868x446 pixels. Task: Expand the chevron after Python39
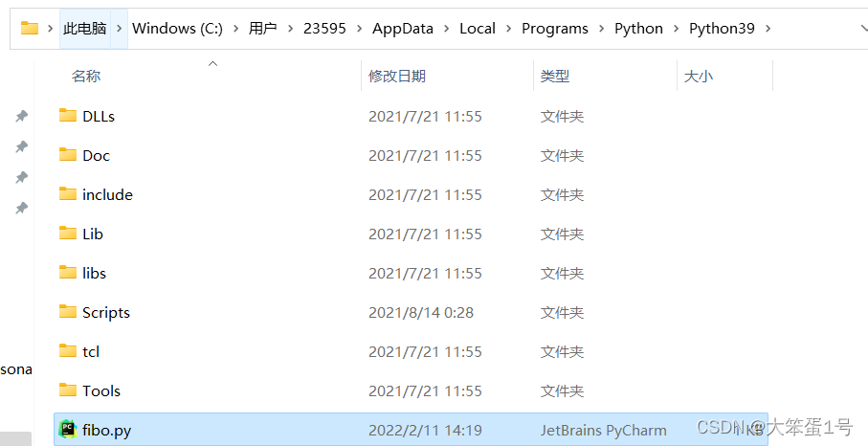point(768,28)
